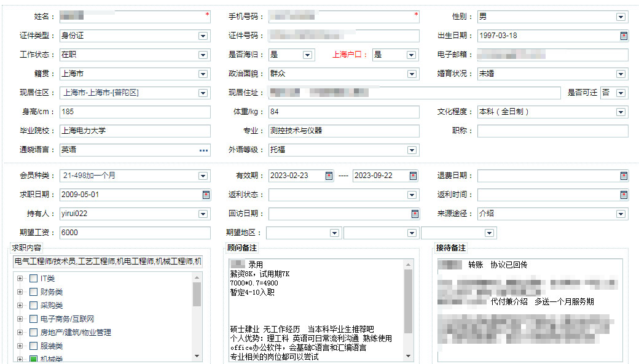Check the 采购类 checkbox
The width and height of the screenshot is (639, 364).
tap(33, 305)
